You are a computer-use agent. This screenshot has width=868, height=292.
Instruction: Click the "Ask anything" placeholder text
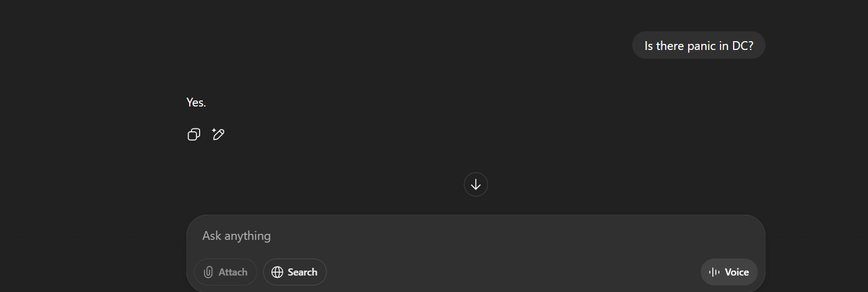pos(236,236)
